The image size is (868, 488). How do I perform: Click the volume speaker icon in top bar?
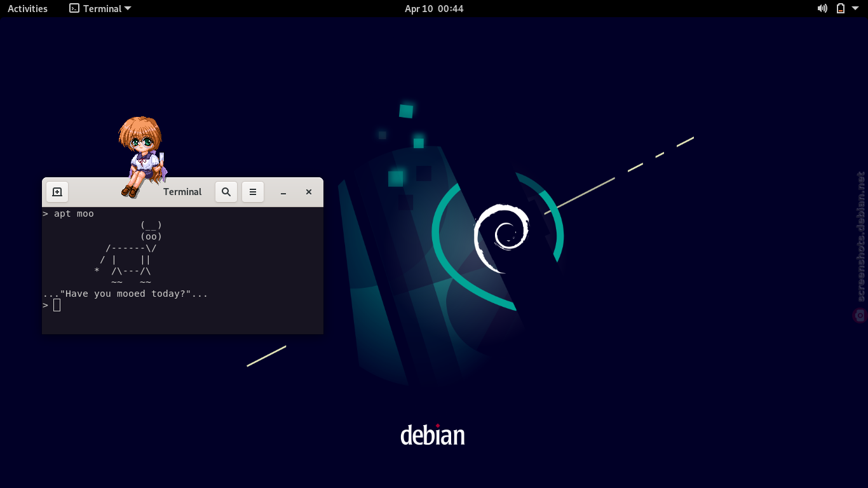(x=822, y=8)
